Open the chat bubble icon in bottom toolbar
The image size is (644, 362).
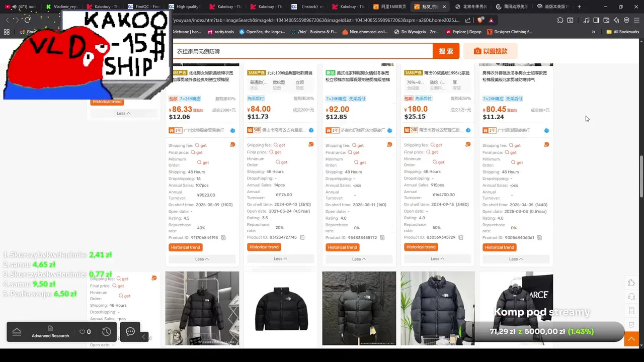pos(130,332)
